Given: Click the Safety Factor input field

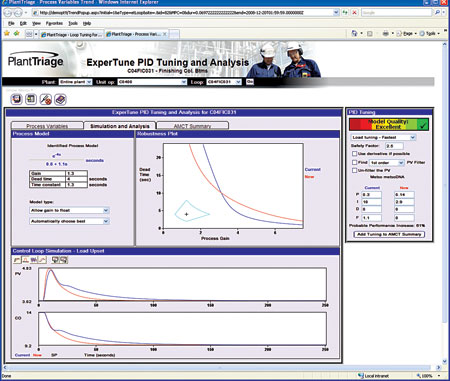Looking at the screenshot, I should click(394, 146).
